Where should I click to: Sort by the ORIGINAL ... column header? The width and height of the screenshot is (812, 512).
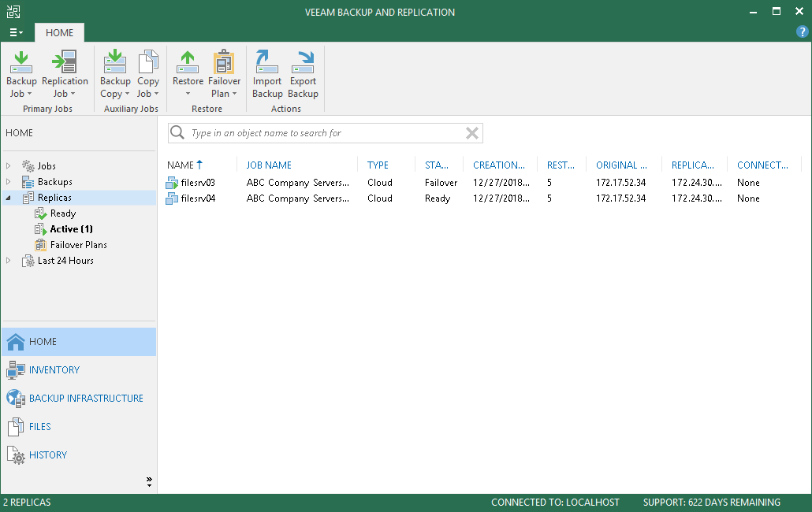pyautogui.click(x=621, y=165)
